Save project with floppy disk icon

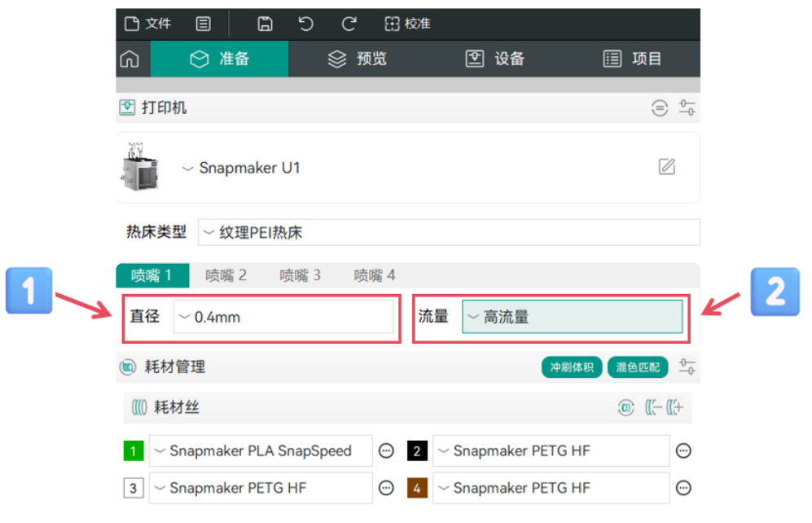pyautogui.click(x=266, y=24)
